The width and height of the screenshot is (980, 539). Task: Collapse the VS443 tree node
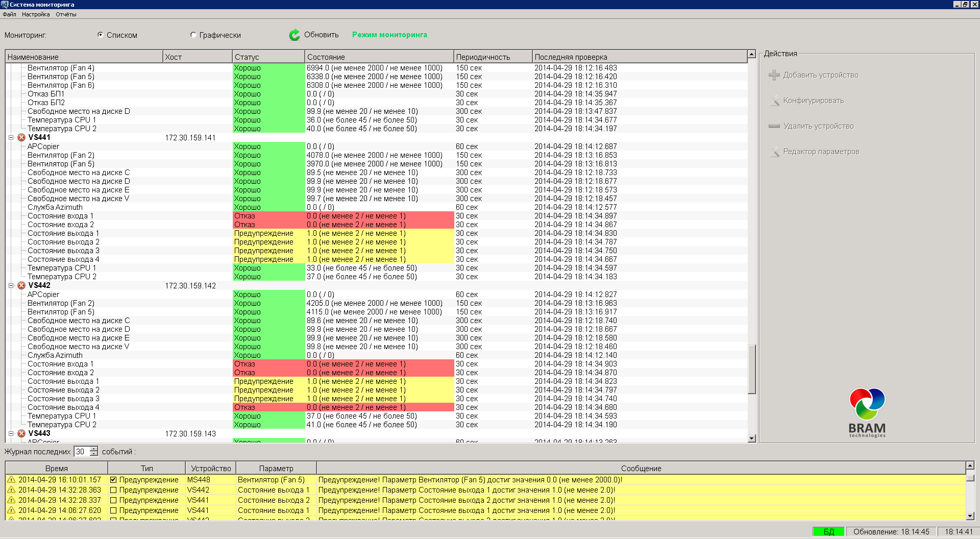coord(11,433)
